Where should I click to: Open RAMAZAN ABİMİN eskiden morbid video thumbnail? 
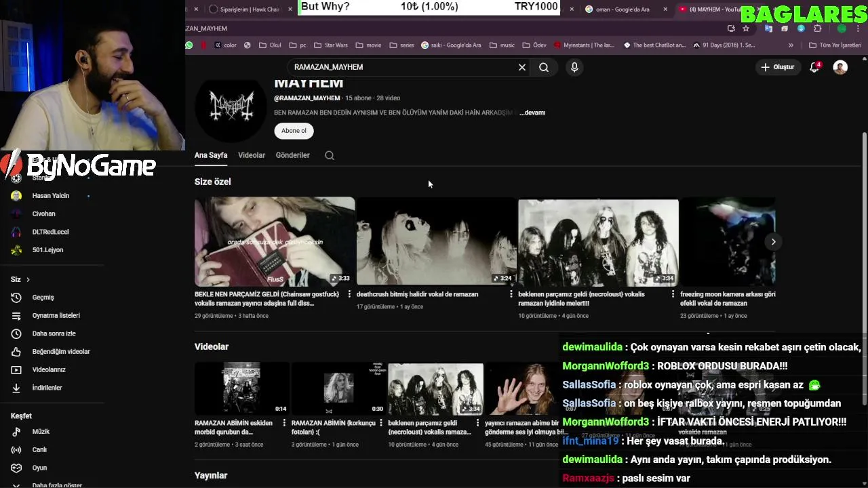241,388
